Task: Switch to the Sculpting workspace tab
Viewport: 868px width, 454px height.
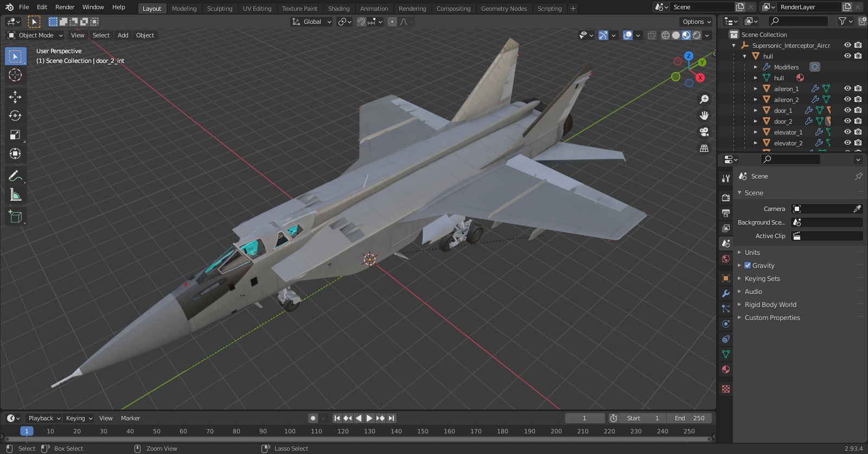Action: pyautogui.click(x=220, y=9)
